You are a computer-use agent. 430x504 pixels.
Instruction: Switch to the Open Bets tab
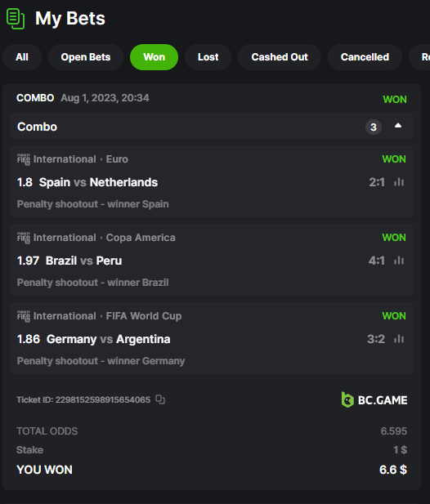coord(86,57)
